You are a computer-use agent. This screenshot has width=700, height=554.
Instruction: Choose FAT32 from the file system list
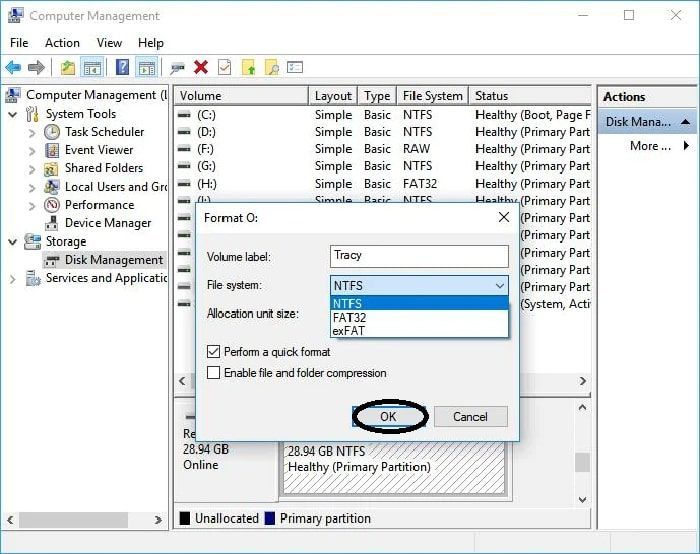pos(419,317)
